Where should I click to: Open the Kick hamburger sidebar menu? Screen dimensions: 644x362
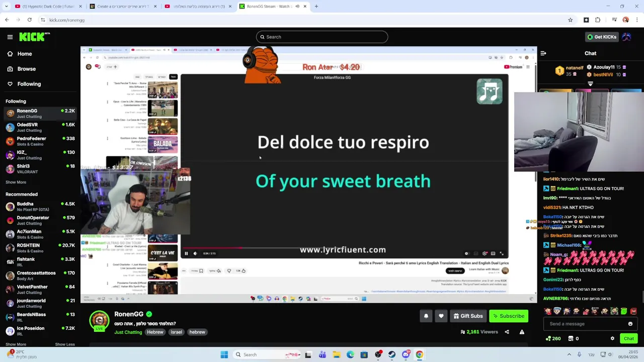[10, 37]
